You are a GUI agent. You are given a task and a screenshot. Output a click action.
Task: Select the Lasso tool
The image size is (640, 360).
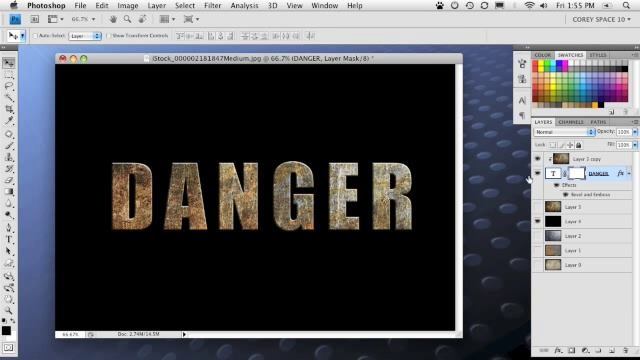click(x=9, y=86)
